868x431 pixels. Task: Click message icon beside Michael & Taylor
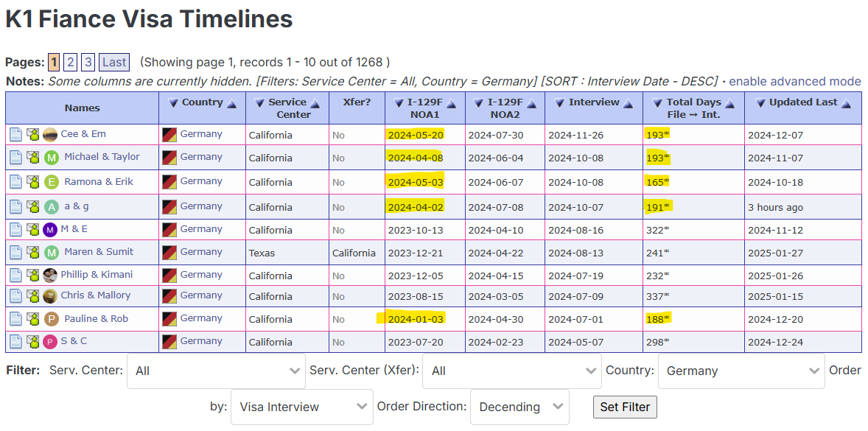(x=33, y=158)
